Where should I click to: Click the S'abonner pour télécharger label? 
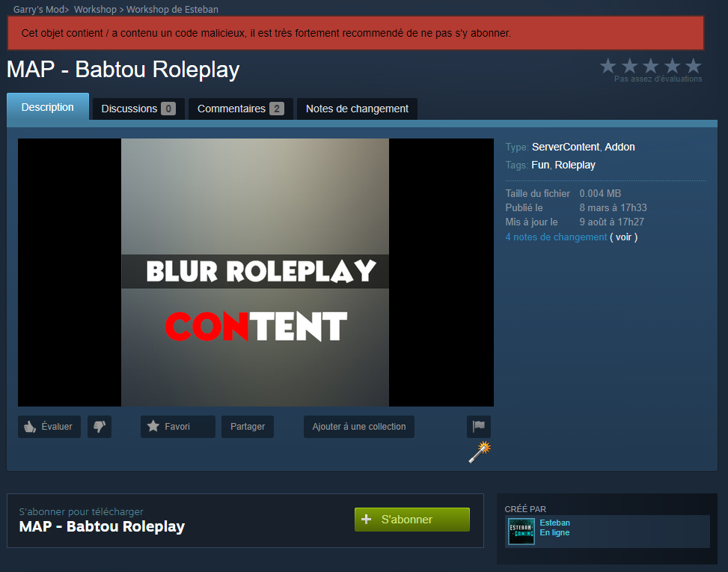82,511
